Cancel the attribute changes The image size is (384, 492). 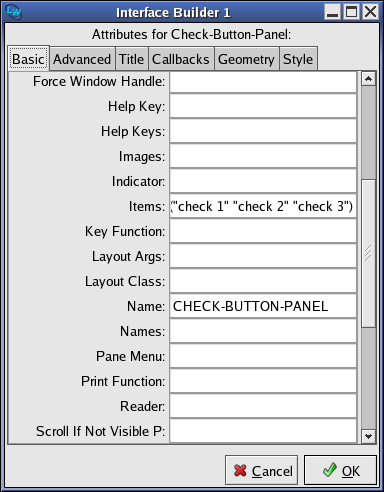(262, 470)
